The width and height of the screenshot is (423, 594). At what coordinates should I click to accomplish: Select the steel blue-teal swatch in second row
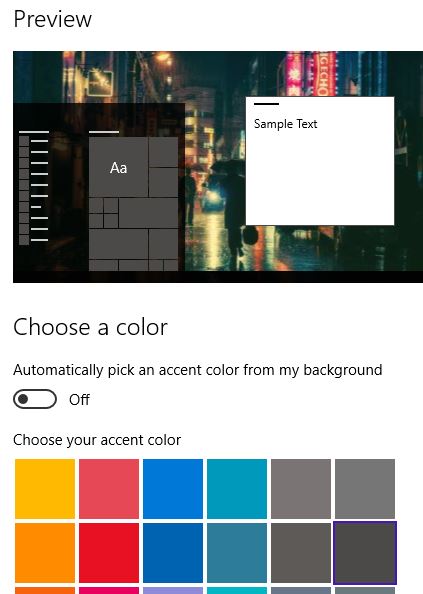coord(237,553)
